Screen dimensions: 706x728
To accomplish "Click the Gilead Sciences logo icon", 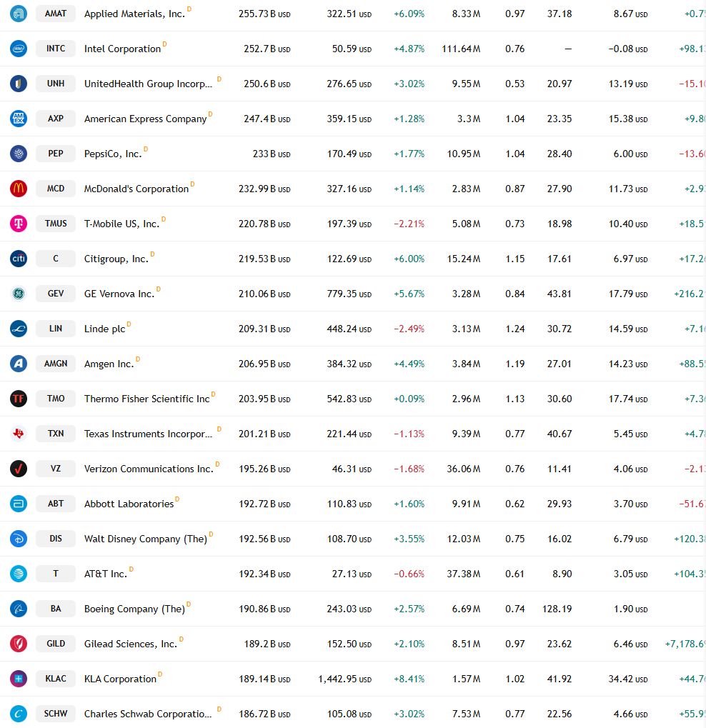I will tap(19, 644).
